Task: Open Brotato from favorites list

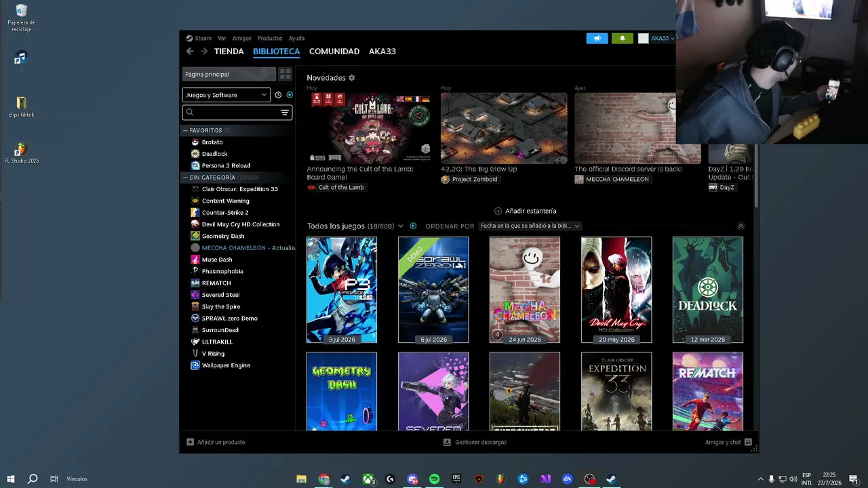Action: [212, 142]
